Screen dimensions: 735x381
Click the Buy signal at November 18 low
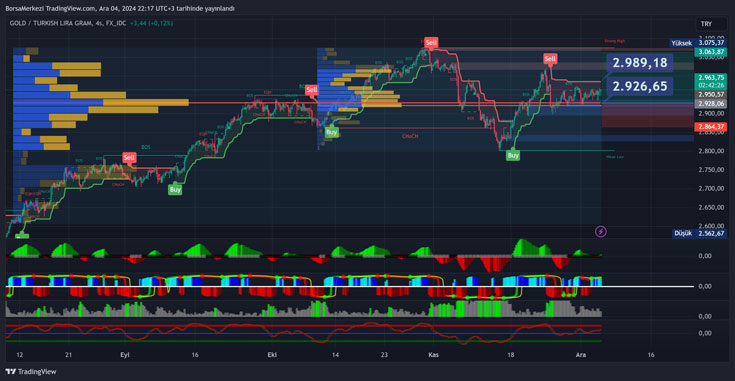point(513,156)
